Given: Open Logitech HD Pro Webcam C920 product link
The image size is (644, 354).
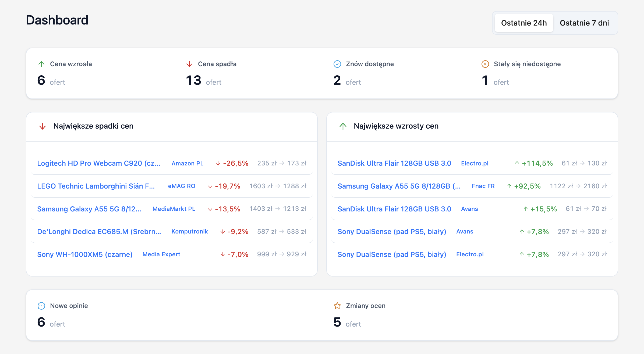Looking at the screenshot, I should (x=98, y=163).
